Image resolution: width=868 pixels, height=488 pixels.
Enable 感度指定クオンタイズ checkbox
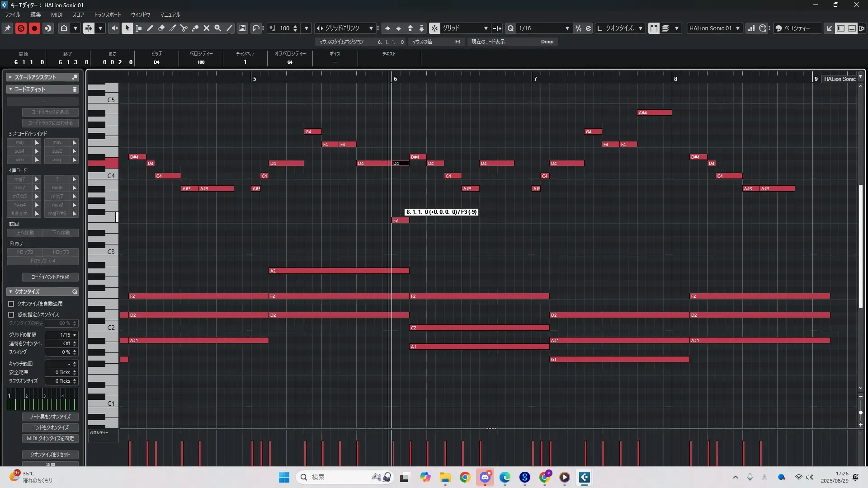pyautogui.click(x=11, y=314)
